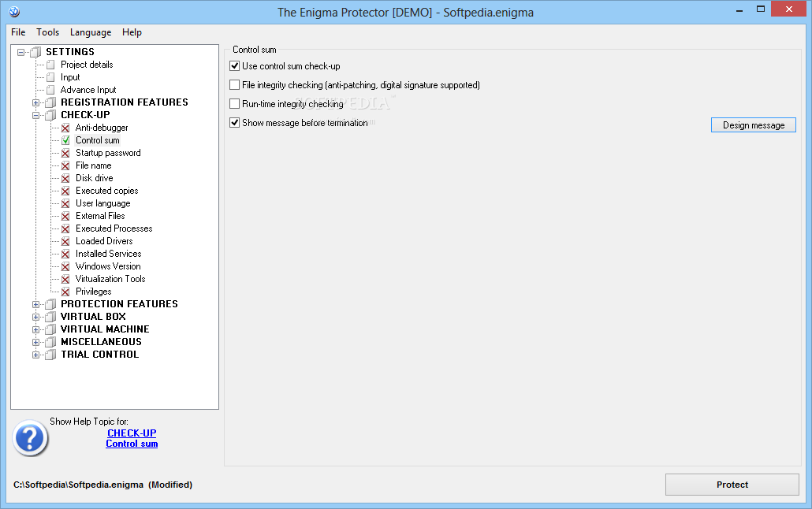Select Advance Input in the tree
The image size is (812, 509).
pos(88,90)
